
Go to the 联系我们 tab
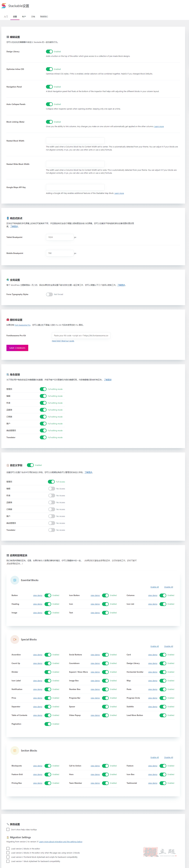click(44, 16)
